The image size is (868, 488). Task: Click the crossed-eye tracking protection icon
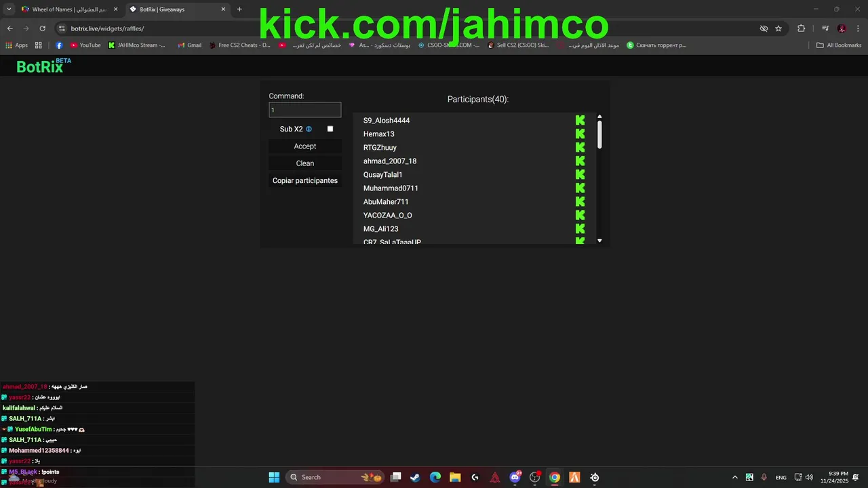[x=764, y=28]
